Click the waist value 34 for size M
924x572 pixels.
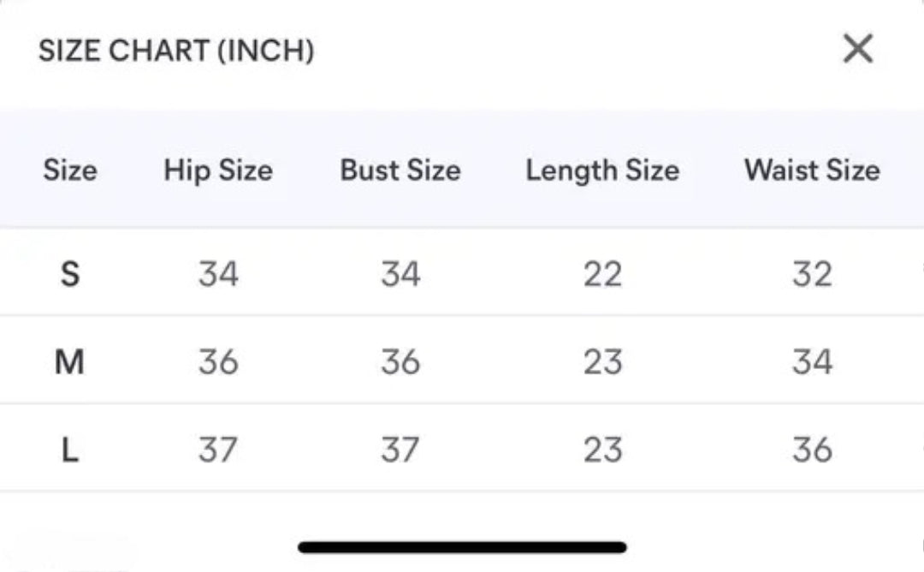(811, 360)
